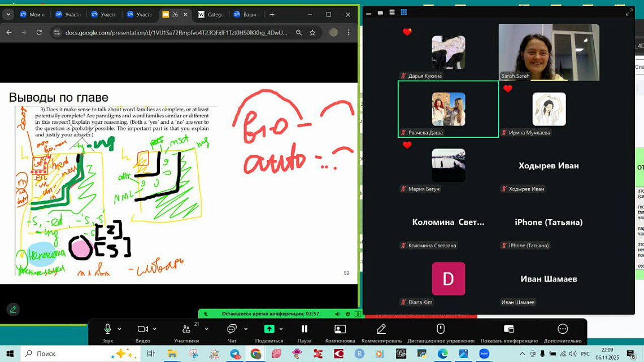The width and height of the screenshot is (644, 362).
Task: Click Показать конференцию icon
Action: click(x=508, y=329)
